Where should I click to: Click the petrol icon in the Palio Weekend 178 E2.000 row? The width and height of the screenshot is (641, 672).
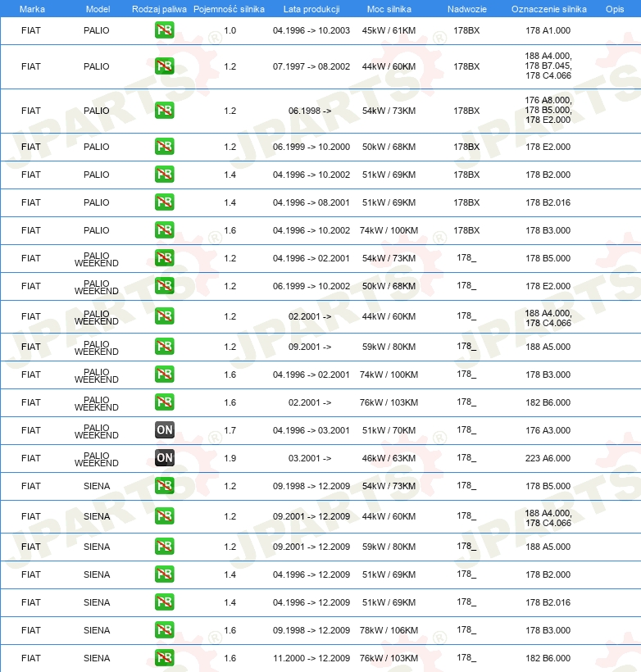[164, 285]
